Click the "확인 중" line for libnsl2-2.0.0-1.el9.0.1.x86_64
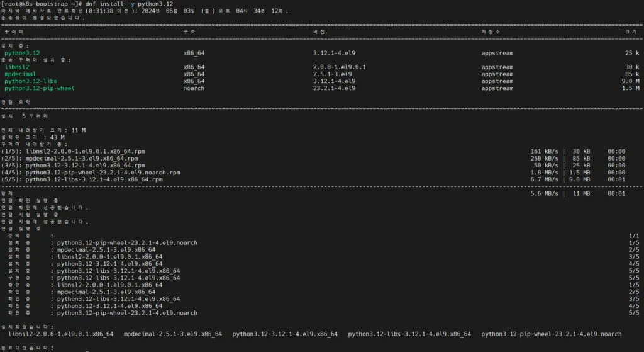Viewport: 644px width, 352px height. click(86, 285)
